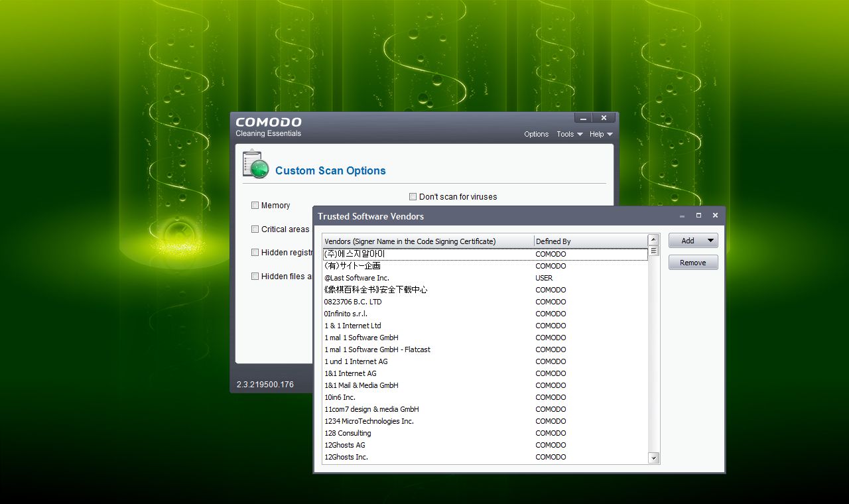The height and width of the screenshot is (504, 849).
Task: Select the 10in6 Inc. vendor
Action: click(x=485, y=397)
